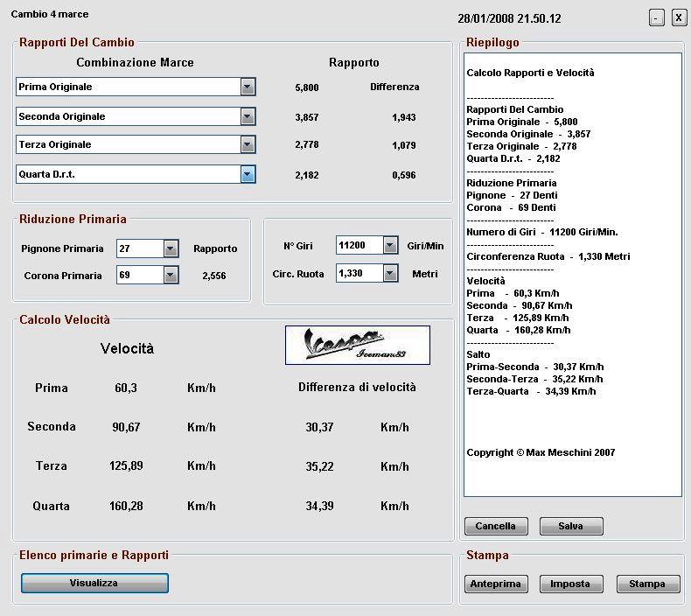The width and height of the screenshot is (691, 616).
Task: Click the speed difference value 34,39
Action: coord(319,506)
